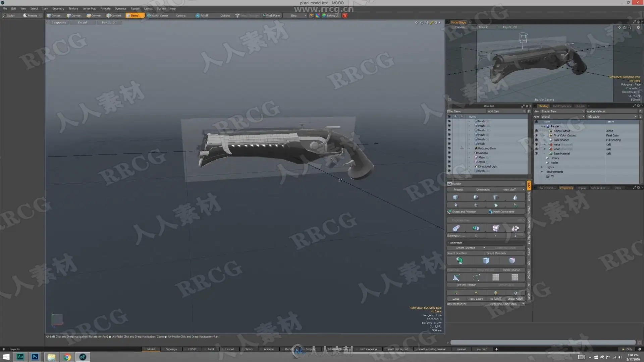
Task: Select the sphere primitive tool
Action: (476, 197)
